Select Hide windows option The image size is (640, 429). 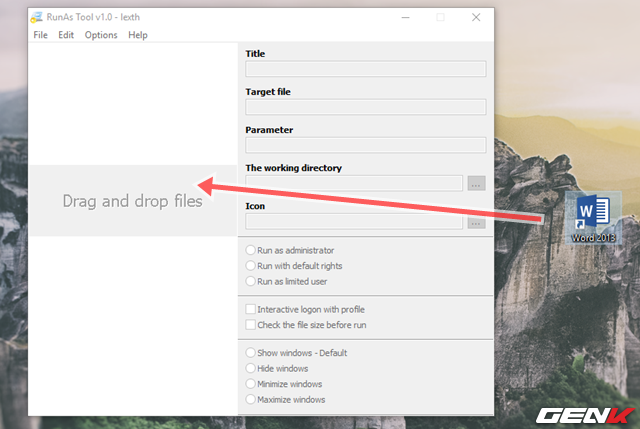251,369
